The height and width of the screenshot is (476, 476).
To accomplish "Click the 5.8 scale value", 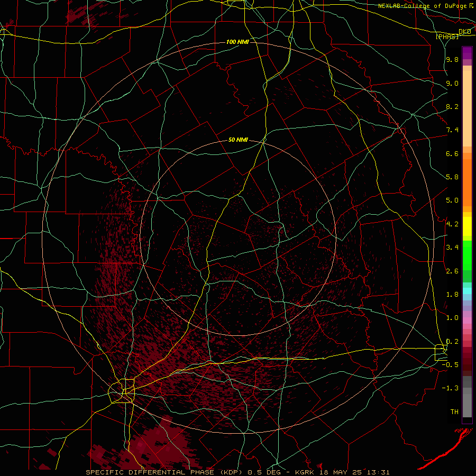I will [452, 177].
